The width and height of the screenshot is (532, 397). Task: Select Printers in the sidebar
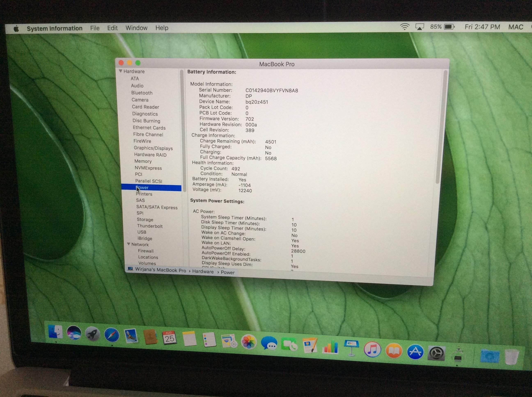coord(144,194)
